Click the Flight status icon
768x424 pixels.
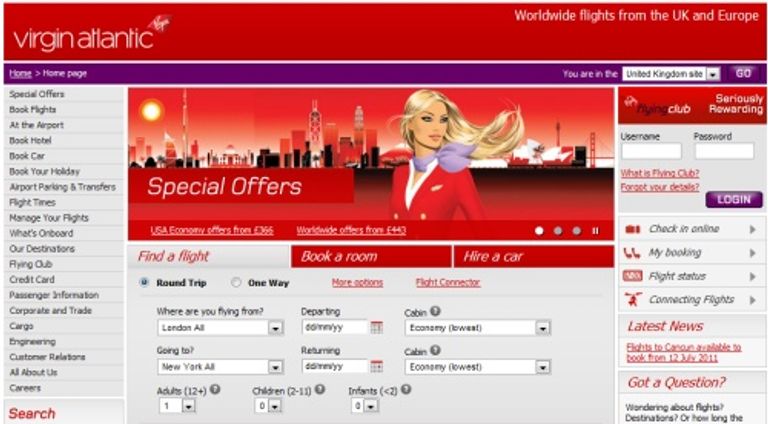[x=632, y=276]
